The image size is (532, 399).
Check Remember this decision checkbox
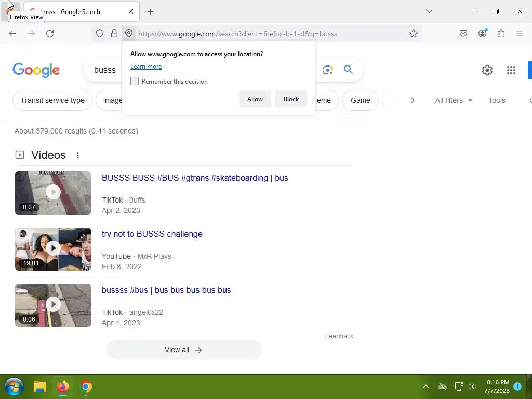[135, 81]
